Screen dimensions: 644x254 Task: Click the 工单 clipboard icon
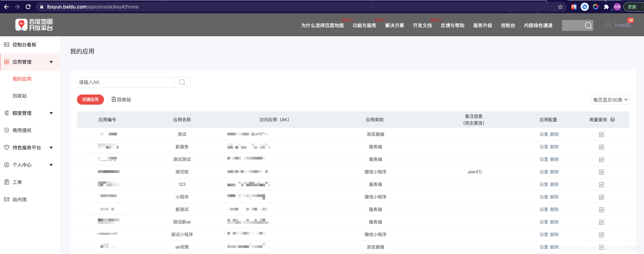pos(6,182)
